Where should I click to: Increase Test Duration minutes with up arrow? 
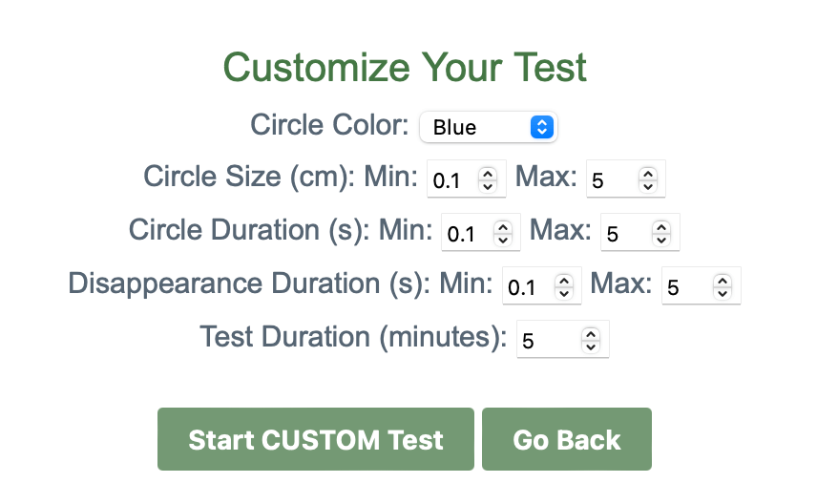click(x=591, y=334)
